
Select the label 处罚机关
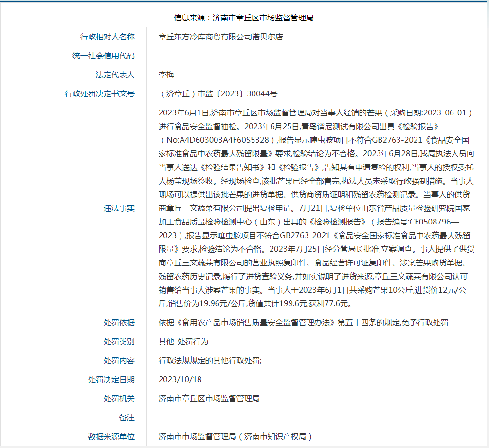[119, 399]
